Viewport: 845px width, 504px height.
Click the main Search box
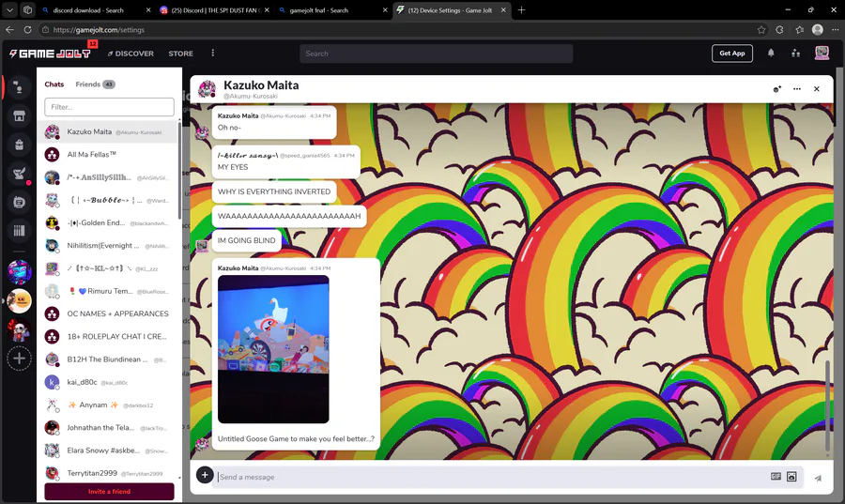pyautogui.click(x=436, y=53)
